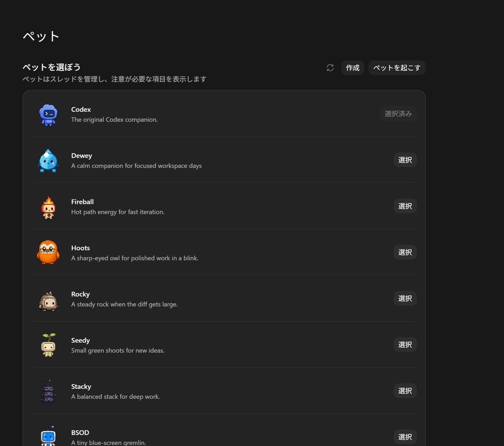
Task: Click the Fireball flame pet avatar
Action: [x=48, y=207]
